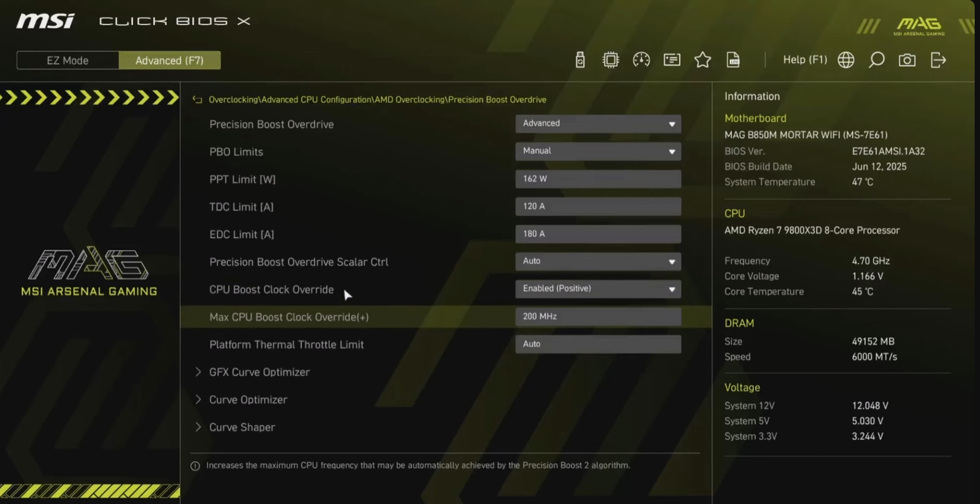Click the Precision Boost 2 help description text
This screenshot has height=504, width=980.
coord(418,465)
